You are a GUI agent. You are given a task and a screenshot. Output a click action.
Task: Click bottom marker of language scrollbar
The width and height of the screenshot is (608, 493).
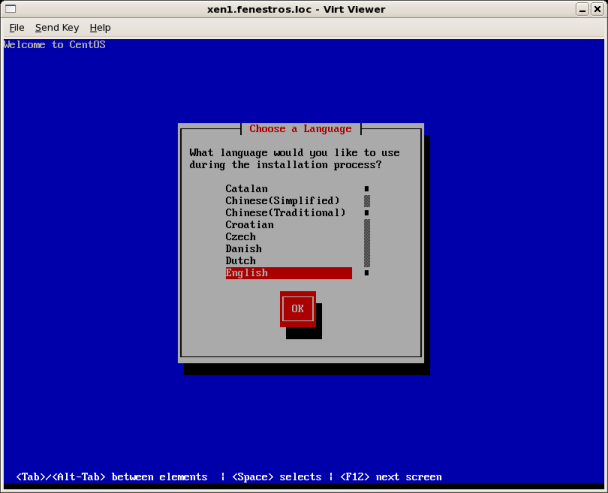point(367,273)
